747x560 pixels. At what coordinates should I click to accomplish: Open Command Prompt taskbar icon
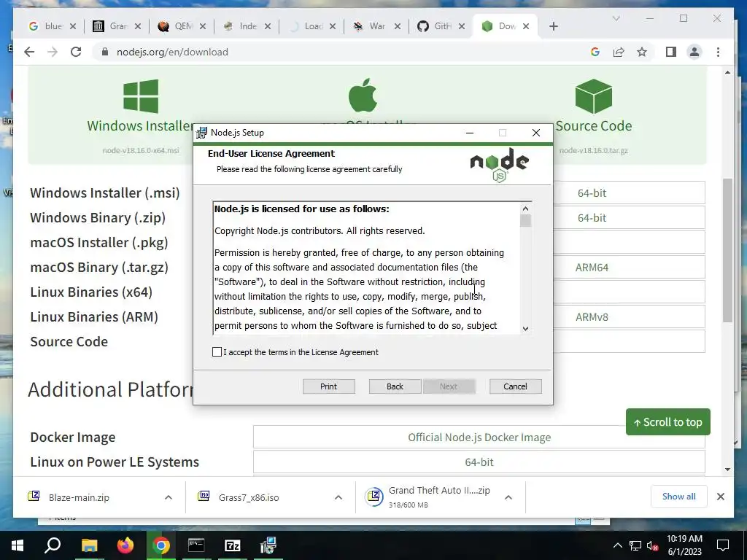click(x=196, y=545)
